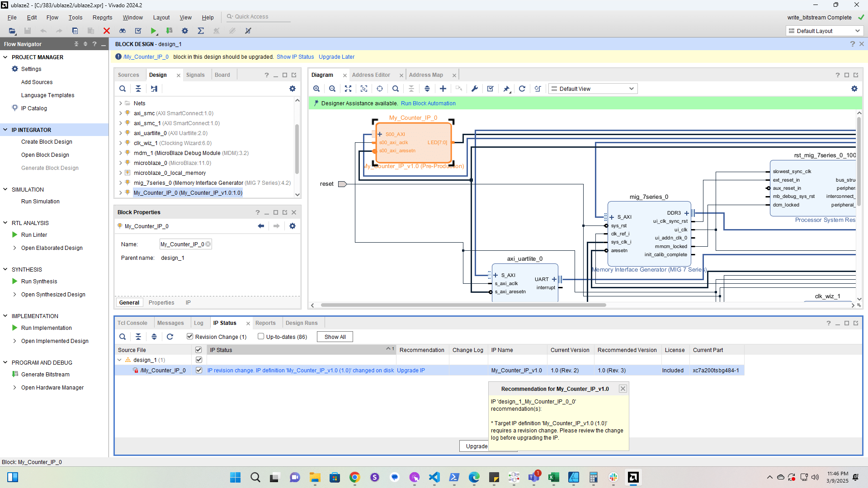Expand the microblaze_0 tree item
Screen dimensions: 868x488
pos(121,163)
